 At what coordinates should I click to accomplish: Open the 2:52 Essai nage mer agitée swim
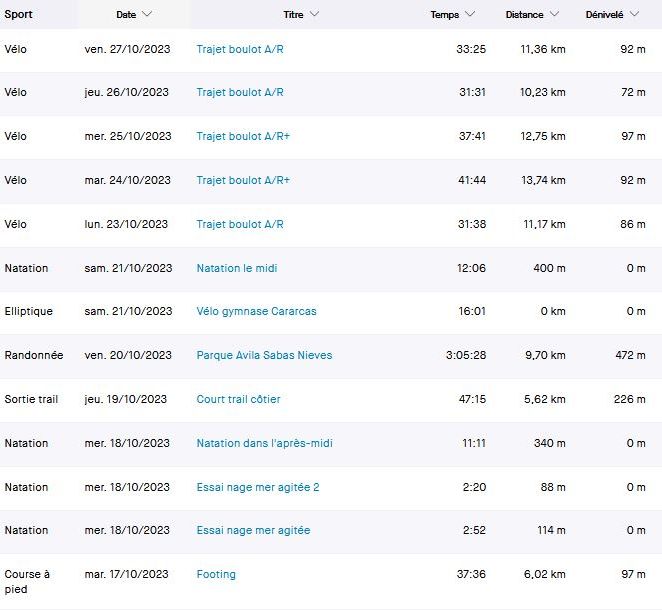(253, 530)
